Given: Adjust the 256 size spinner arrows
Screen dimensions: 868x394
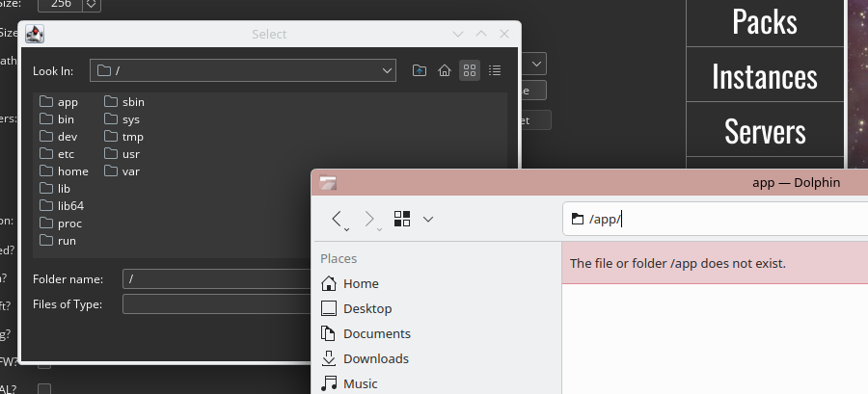Looking at the screenshot, I should [x=92, y=5].
